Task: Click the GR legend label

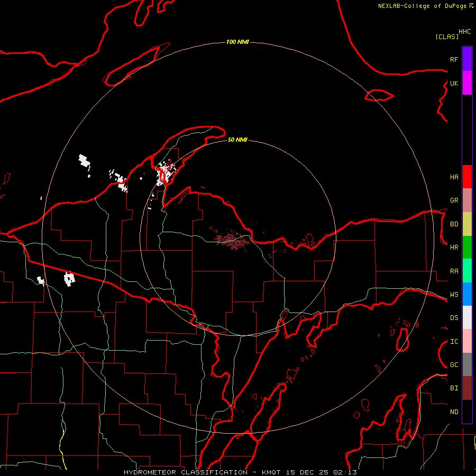Action: click(454, 200)
